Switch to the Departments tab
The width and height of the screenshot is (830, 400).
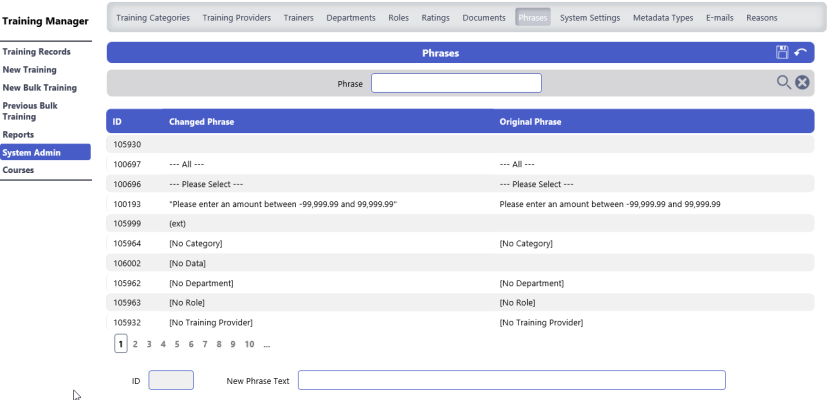coord(351,17)
